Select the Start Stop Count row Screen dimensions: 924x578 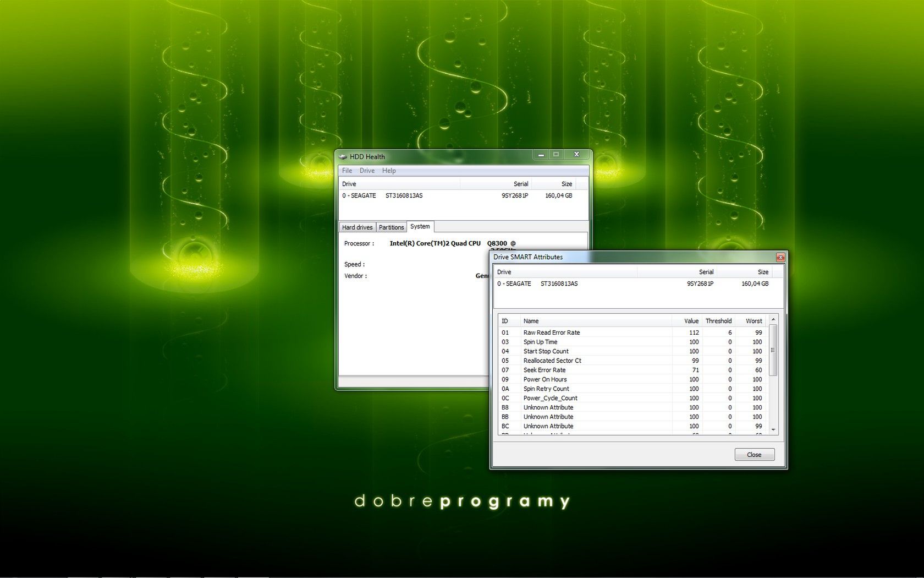(633, 351)
